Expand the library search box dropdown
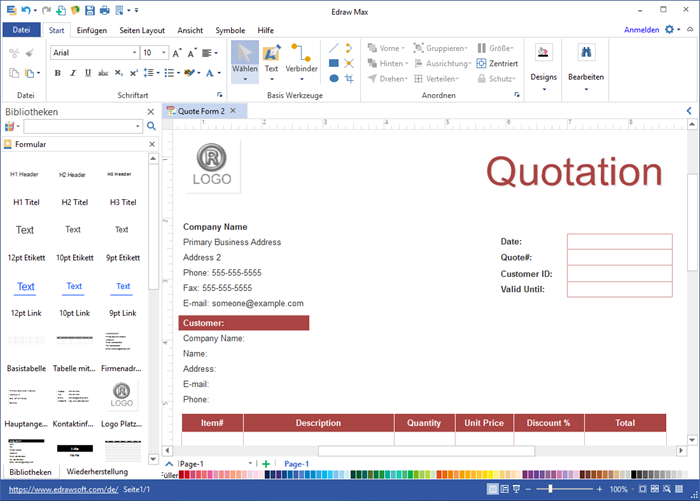The height and width of the screenshot is (501, 700). point(138,127)
